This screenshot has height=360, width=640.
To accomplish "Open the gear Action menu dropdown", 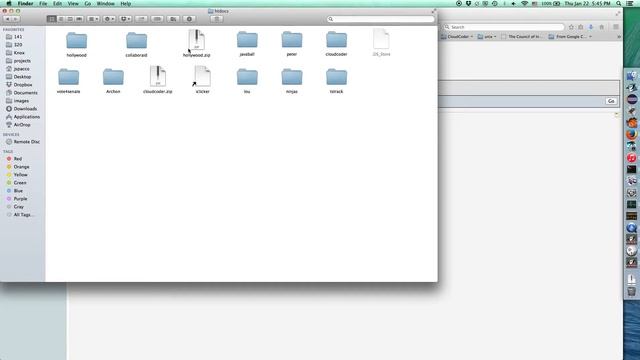I will coord(109,19).
